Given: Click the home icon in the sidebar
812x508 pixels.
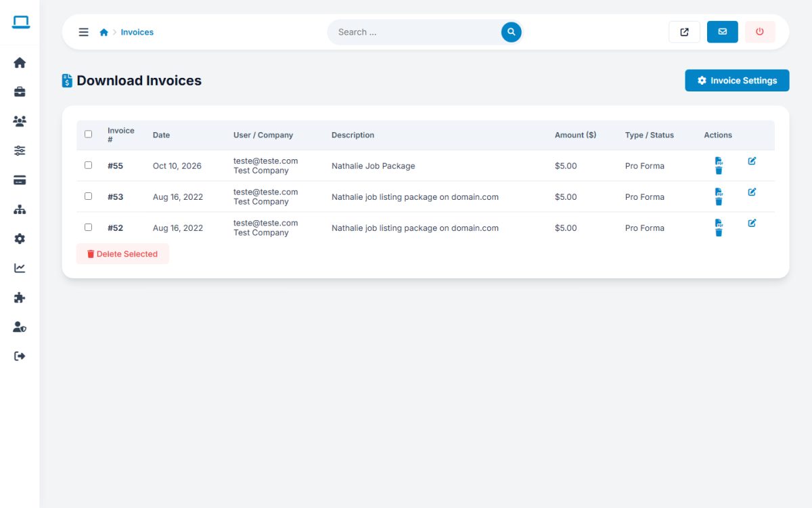Looking at the screenshot, I should 20,63.
